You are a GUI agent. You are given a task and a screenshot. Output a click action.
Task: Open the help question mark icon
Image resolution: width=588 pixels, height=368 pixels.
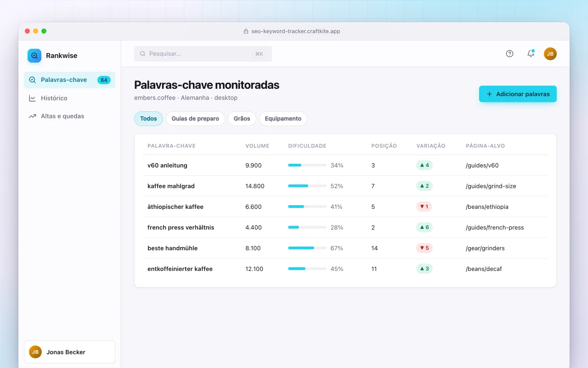509,54
